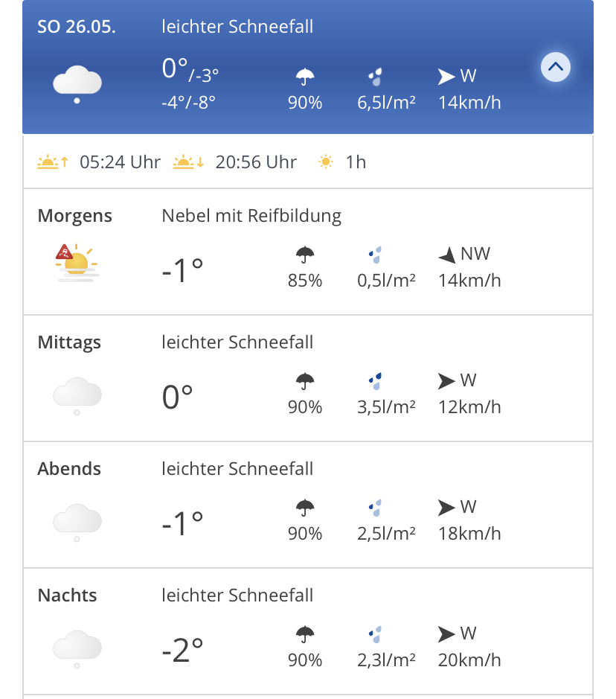The image size is (616, 699).
Task: Click the Nebel mit Reifbildung description
Action: pyautogui.click(x=251, y=216)
